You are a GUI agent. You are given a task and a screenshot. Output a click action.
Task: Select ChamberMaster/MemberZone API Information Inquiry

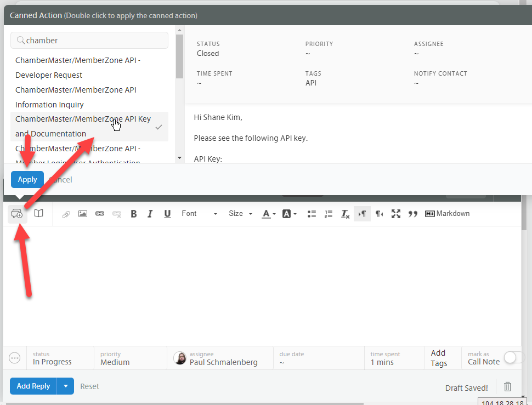click(76, 97)
